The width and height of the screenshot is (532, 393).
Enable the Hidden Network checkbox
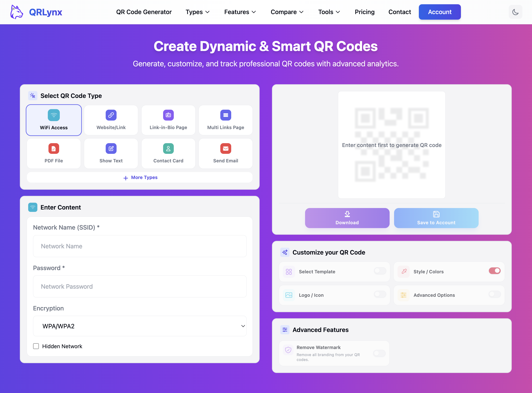[x=36, y=346]
